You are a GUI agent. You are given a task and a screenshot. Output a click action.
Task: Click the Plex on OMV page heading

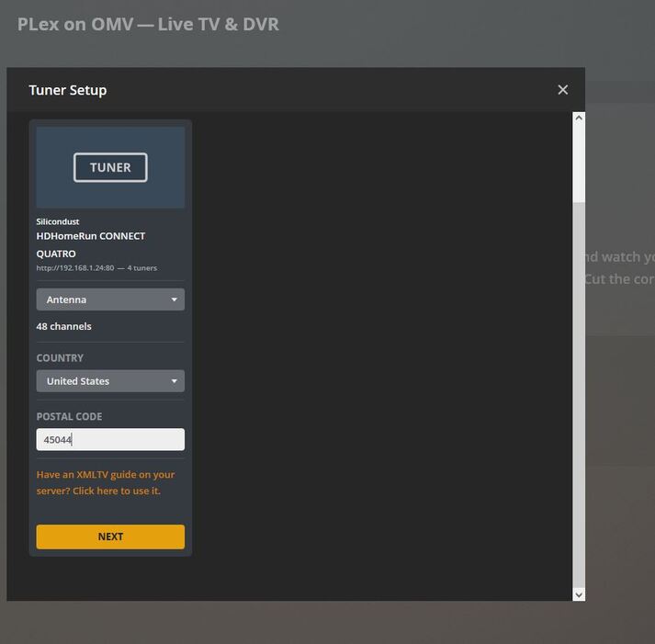coord(148,24)
